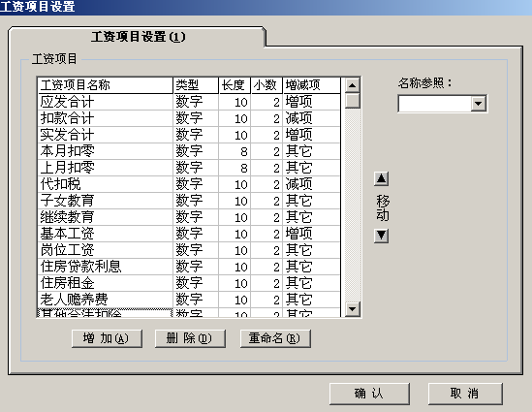The image size is (532, 412).
Task: Select the 本月扣零 row
Action: coord(189,151)
